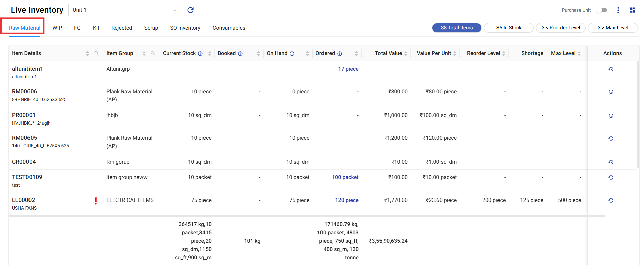
Task: Click the 38 Total Items button
Action: tap(457, 28)
